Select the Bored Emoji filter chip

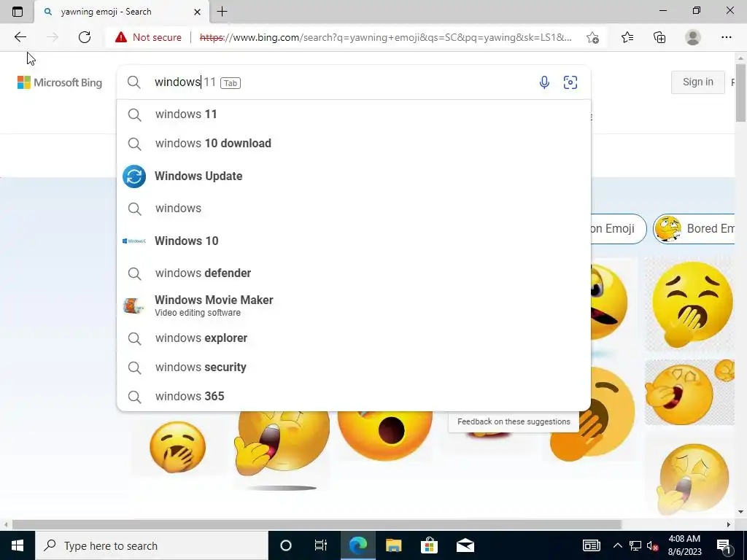coord(694,228)
